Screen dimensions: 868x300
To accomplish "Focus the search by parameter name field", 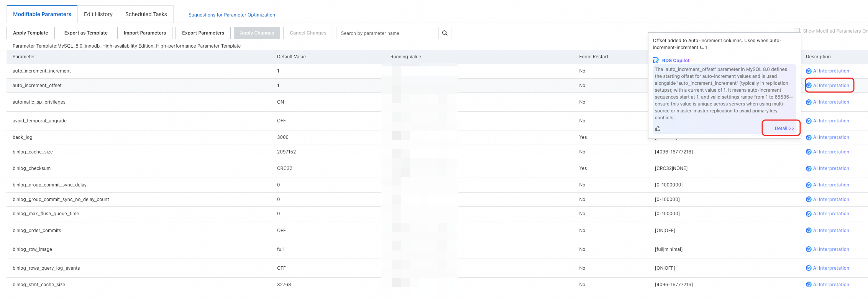I will point(387,33).
